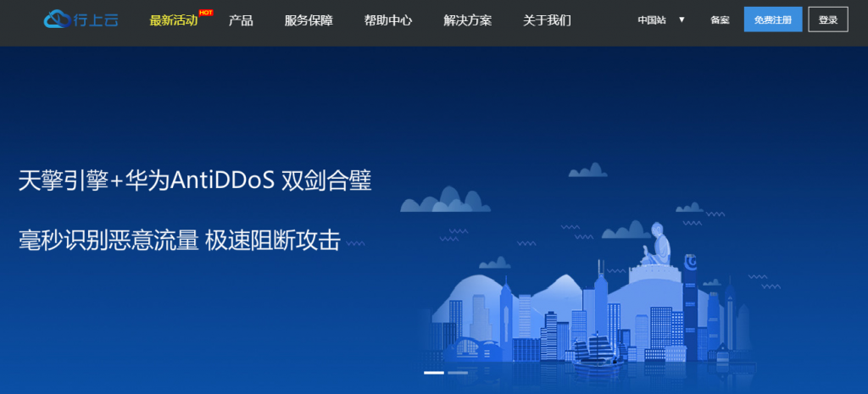This screenshot has width=868, height=394.
Task: Open the 产品 menu
Action: pos(241,21)
